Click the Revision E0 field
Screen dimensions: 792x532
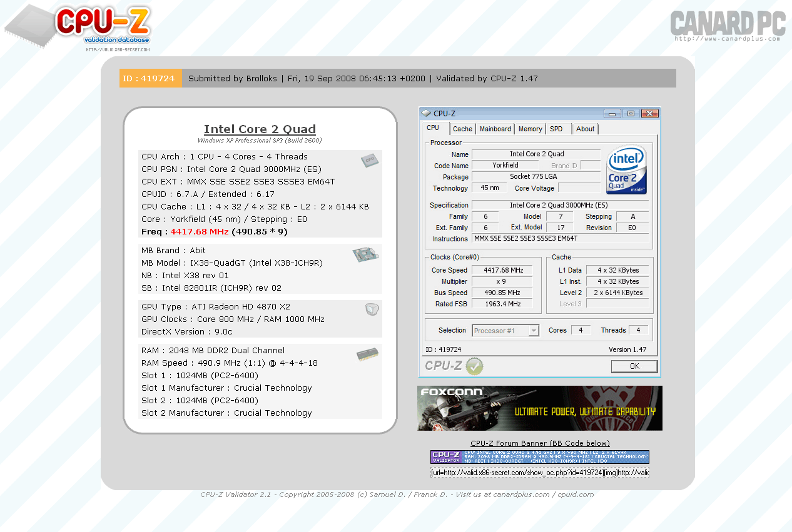(x=632, y=228)
